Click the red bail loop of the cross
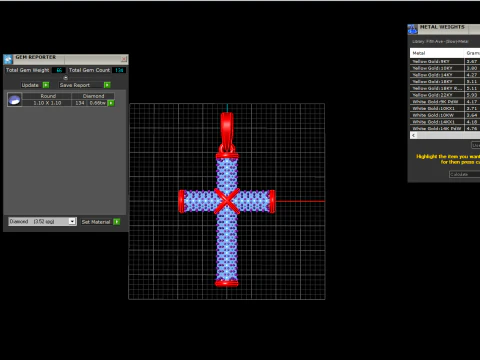Screen dimensions: 480x360 coord(227,132)
